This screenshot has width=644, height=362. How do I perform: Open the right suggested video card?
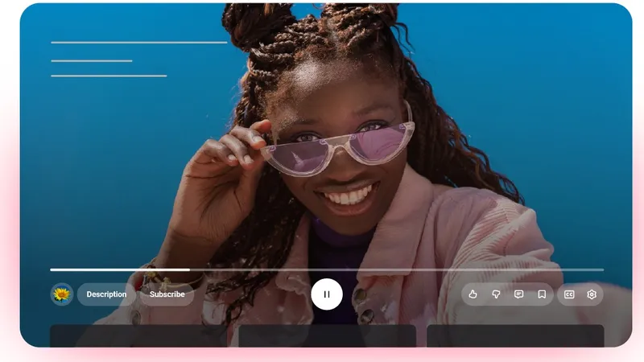515,335
